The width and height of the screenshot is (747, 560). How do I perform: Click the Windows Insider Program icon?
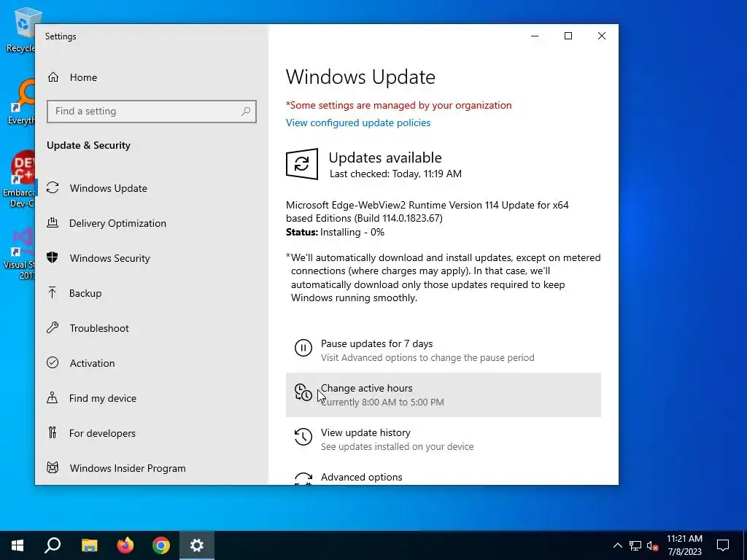53,467
